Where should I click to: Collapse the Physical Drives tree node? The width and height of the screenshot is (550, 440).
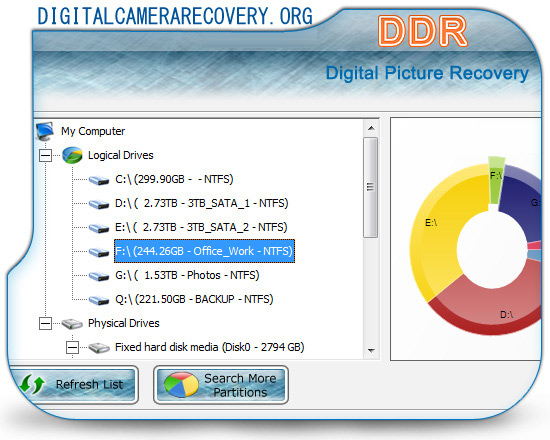pos(45,323)
